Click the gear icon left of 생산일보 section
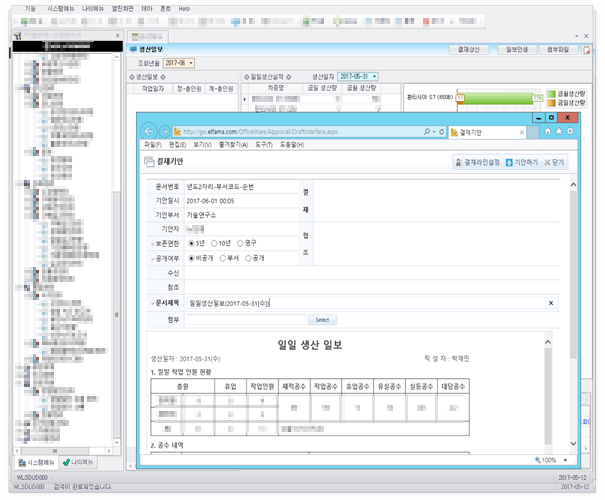Viewport: 605px width, 500px height. tap(132, 77)
